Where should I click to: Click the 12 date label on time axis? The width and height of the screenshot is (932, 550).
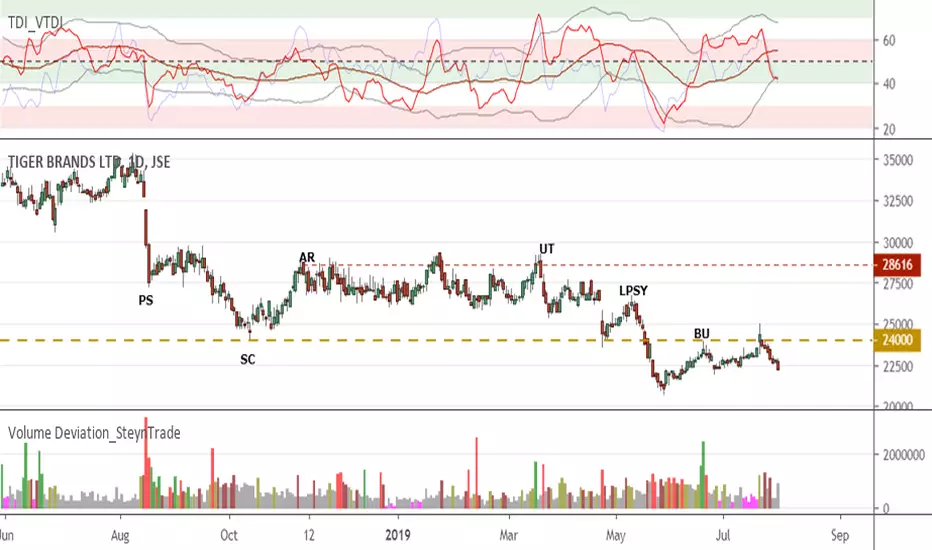309,535
